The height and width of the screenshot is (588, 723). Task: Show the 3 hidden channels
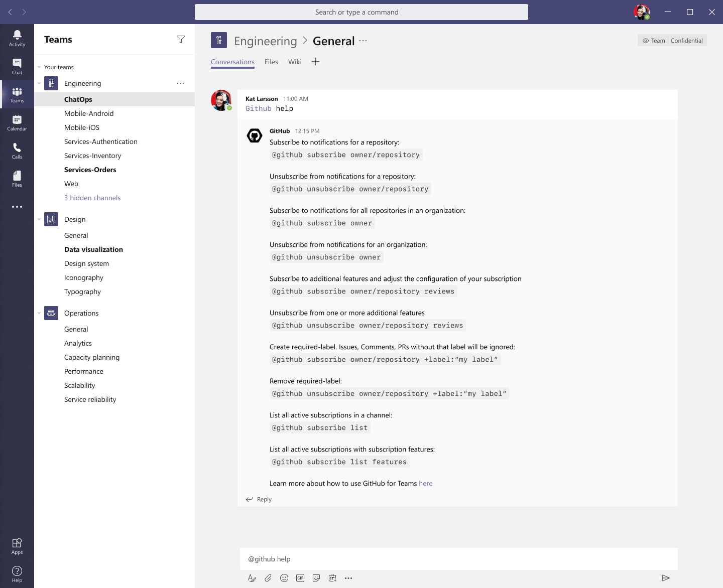pyautogui.click(x=92, y=198)
